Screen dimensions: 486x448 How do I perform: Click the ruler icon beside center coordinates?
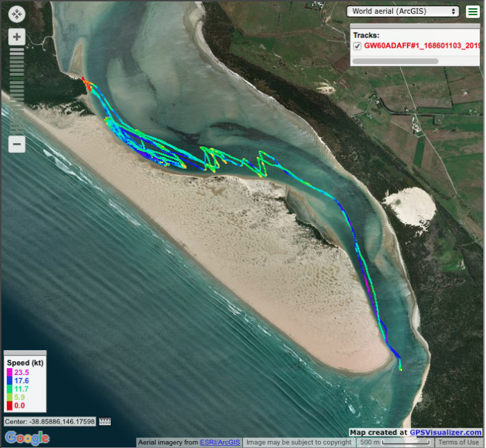pyautogui.click(x=106, y=422)
